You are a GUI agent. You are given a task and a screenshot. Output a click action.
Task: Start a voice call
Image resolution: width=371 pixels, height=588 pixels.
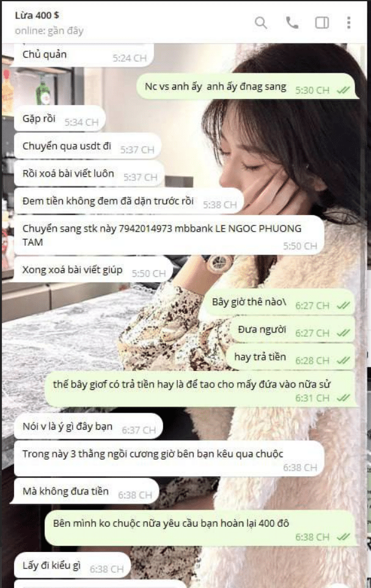[292, 23]
